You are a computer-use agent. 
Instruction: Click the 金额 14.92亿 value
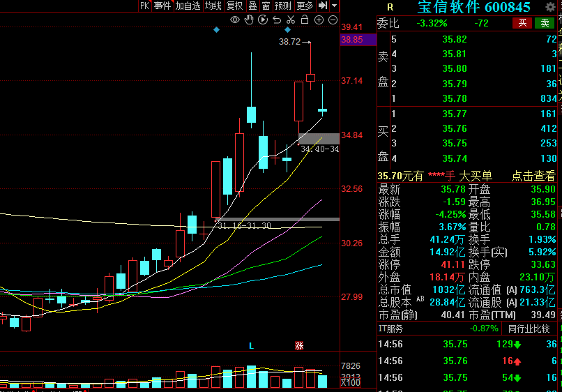tap(448, 252)
